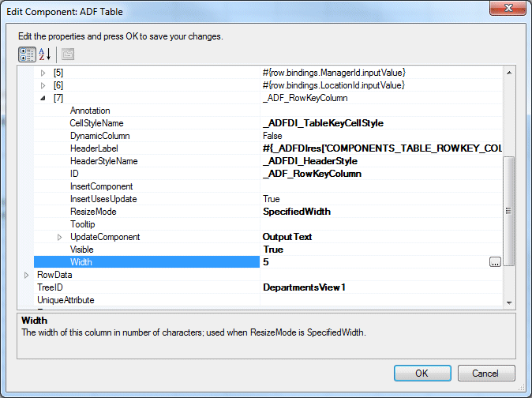The width and height of the screenshot is (532, 398).
Task: Click the Output Text value of UpdateComponent
Action: (x=287, y=237)
